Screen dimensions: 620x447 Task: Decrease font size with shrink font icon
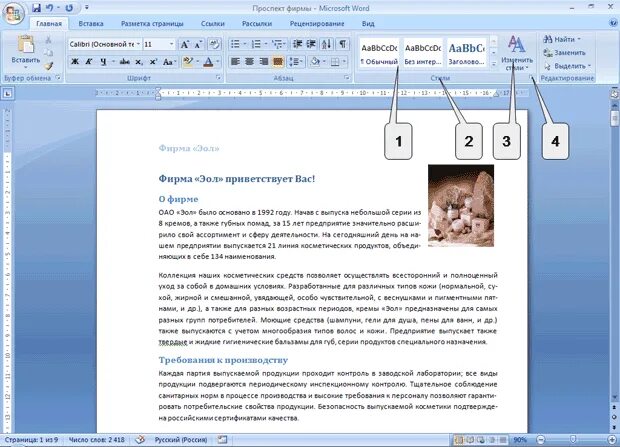click(198, 44)
